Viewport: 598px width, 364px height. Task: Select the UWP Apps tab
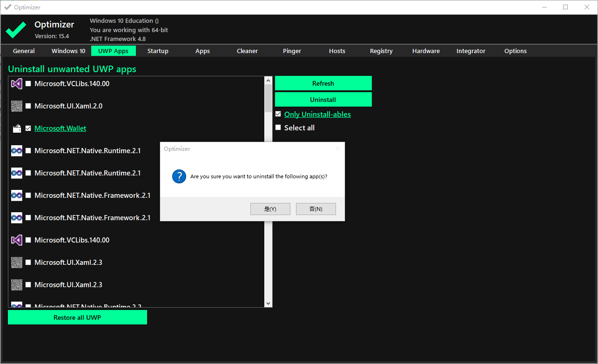[x=114, y=51]
